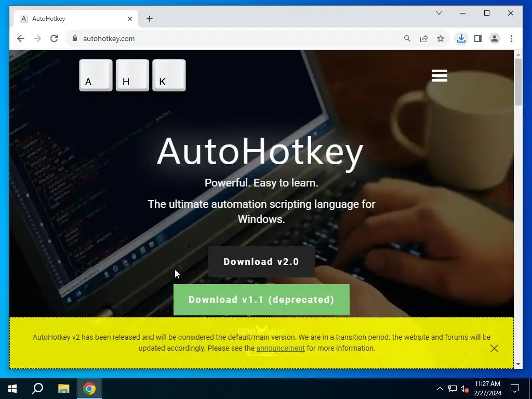Open a new browser tab
Screen dimensions: 532x399
click(150, 19)
